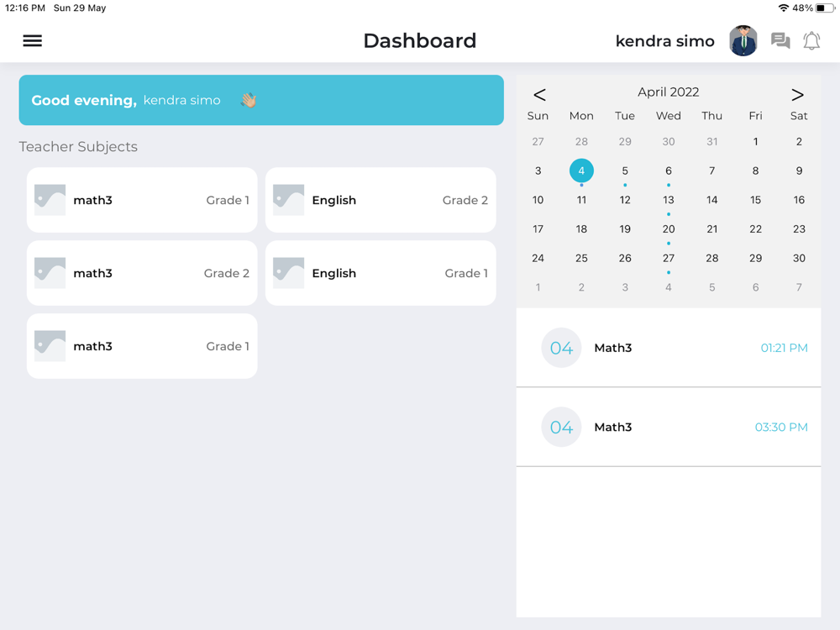Select April 15 on the calendar
840x630 pixels.
(x=755, y=200)
